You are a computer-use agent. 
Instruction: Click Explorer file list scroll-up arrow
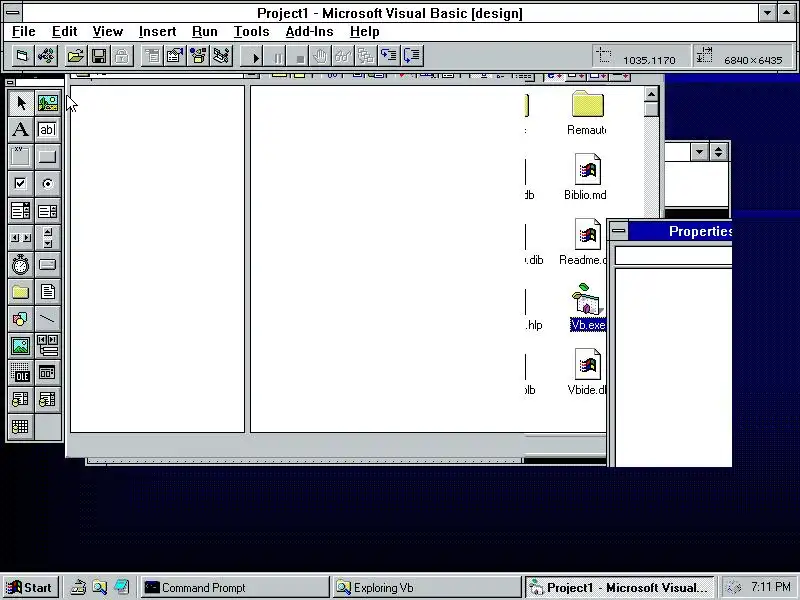pyautogui.click(x=651, y=94)
